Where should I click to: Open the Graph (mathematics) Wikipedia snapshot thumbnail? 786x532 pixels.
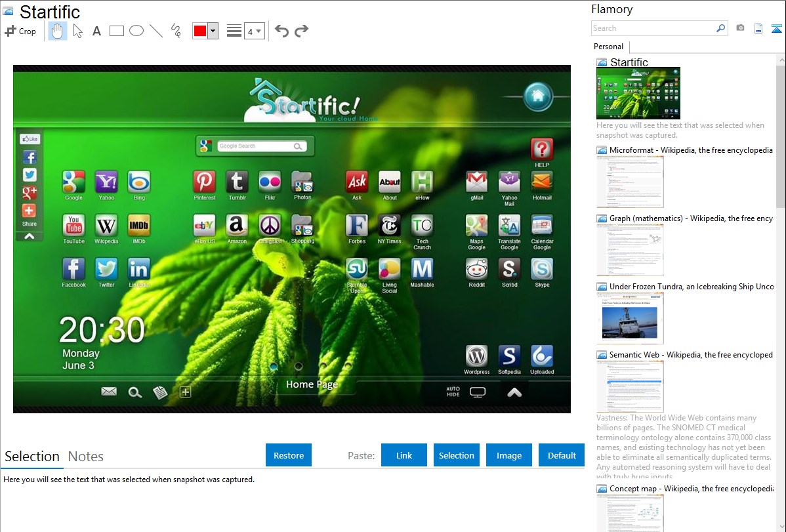tap(630, 249)
